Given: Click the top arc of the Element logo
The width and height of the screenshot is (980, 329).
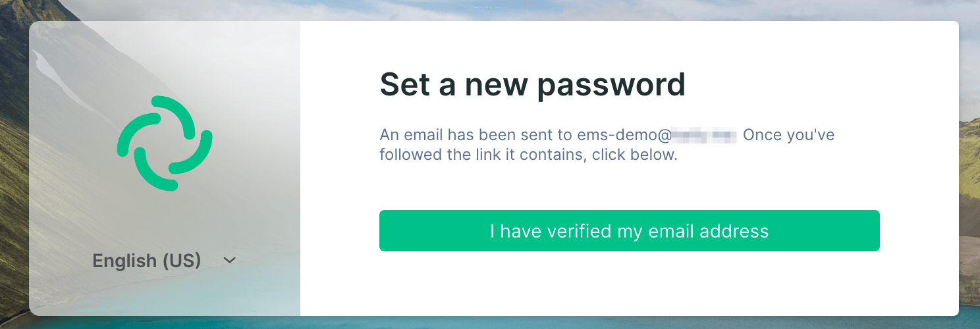Looking at the screenshot, I should click(x=173, y=113).
